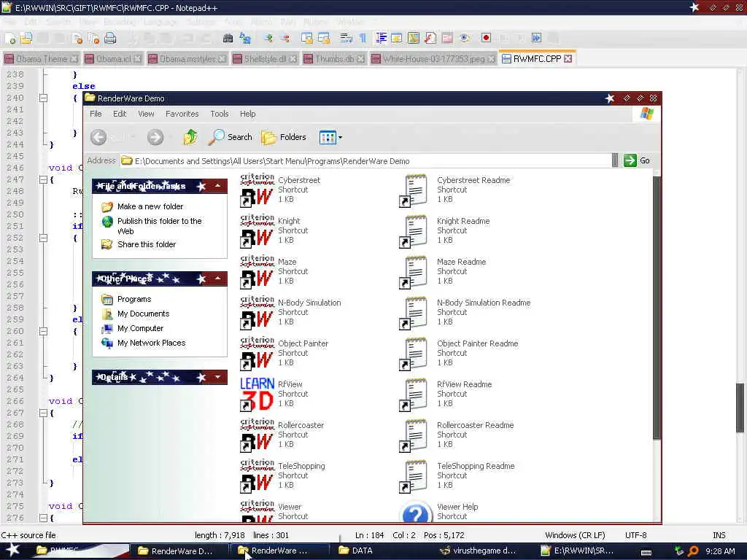Click the Open file icon in Notepad++
747x560 pixels.
pos(26,38)
